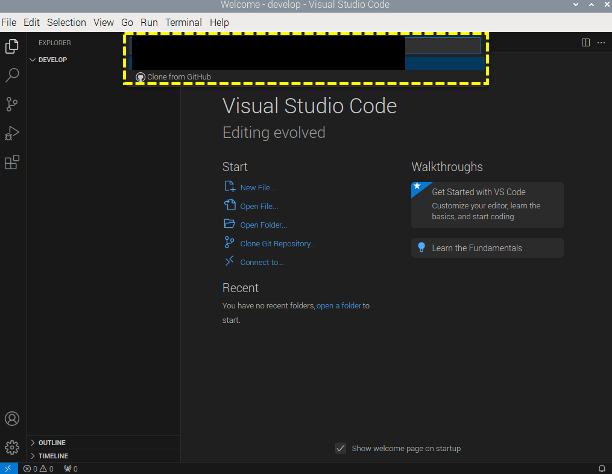Open the Accounts menu icon

point(12,418)
